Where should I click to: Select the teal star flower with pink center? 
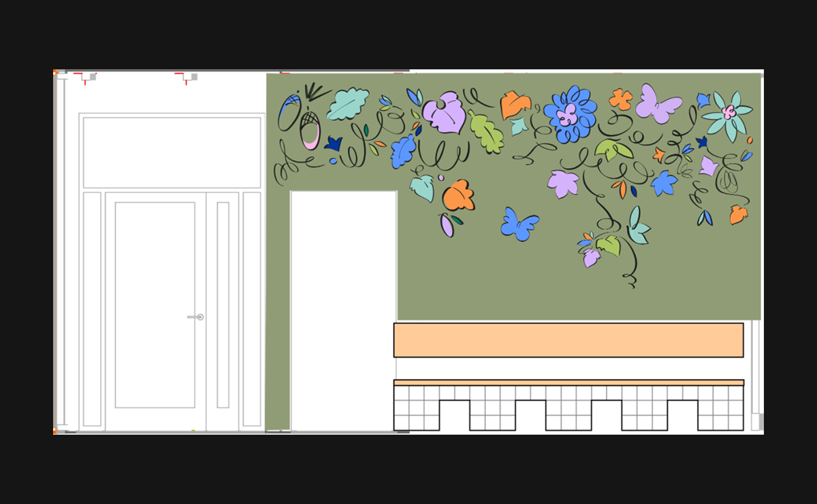[x=727, y=113]
